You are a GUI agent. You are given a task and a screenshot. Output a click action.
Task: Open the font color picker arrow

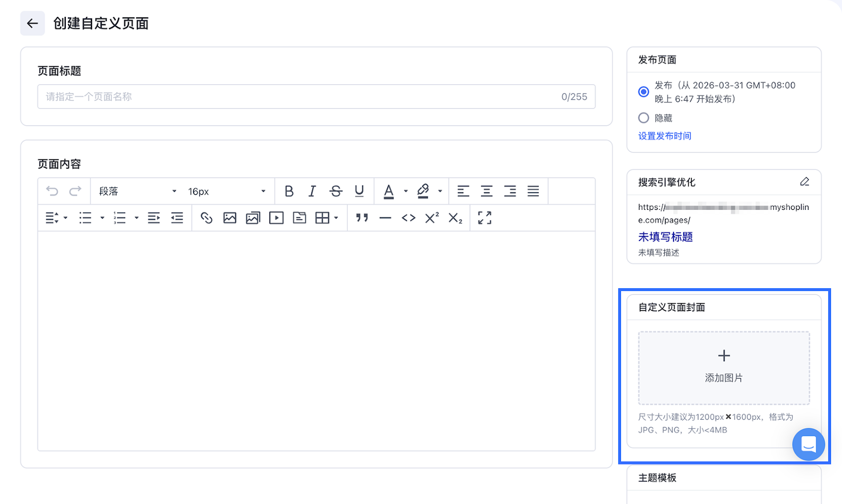406,191
